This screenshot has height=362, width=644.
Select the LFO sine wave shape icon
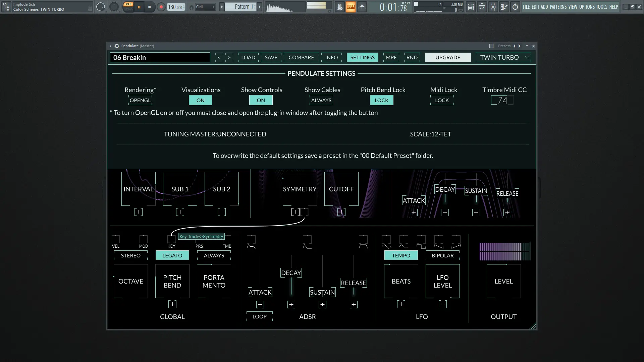[386, 246]
